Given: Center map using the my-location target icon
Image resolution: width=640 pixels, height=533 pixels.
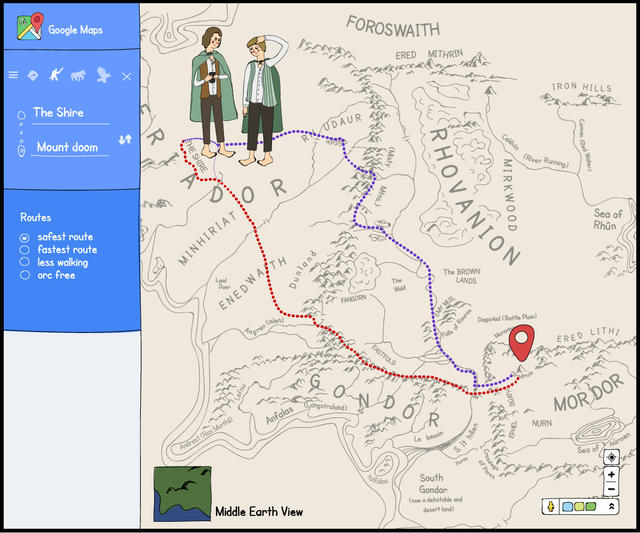Looking at the screenshot, I should pyautogui.click(x=611, y=457).
